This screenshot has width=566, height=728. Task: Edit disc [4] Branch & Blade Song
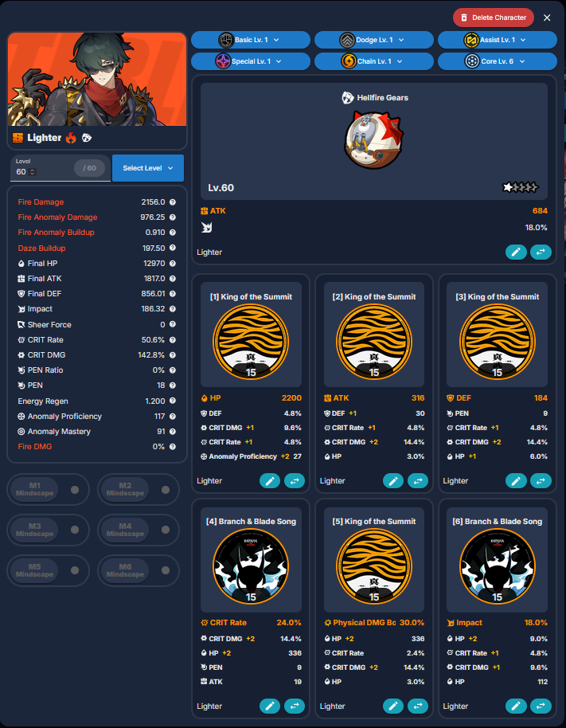[270, 706]
